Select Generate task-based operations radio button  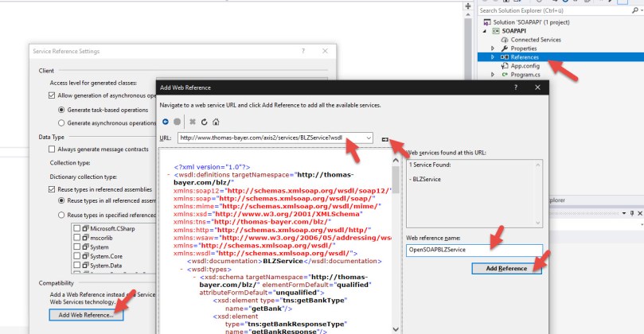click(62, 109)
